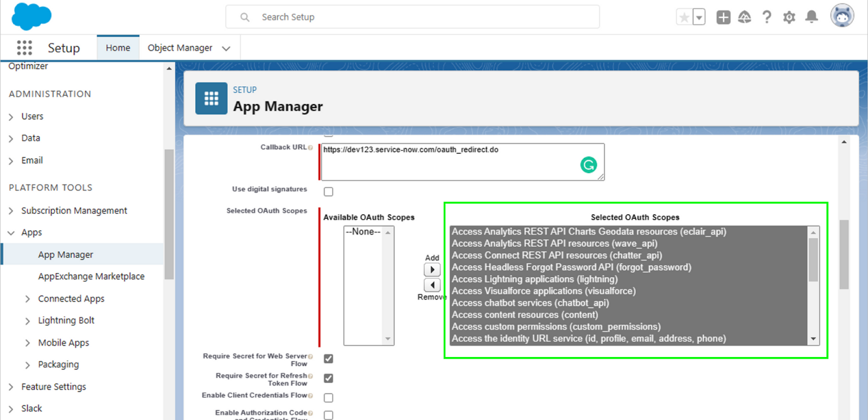Image resolution: width=868 pixels, height=420 pixels.
Task: Expand Lightning Bolt
Action: [x=28, y=321]
